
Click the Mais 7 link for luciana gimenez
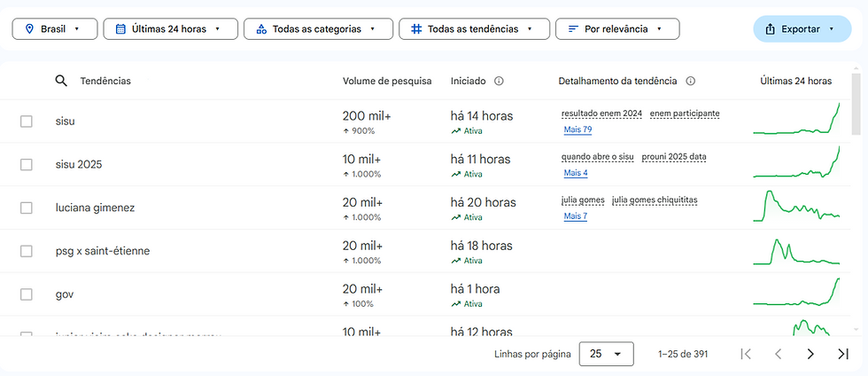click(x=576, y=216)
